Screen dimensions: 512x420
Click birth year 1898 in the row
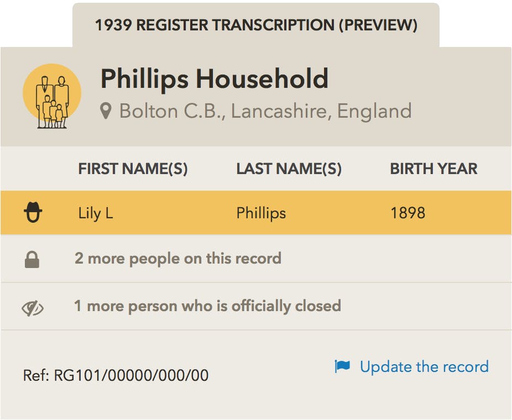[408, 213]
